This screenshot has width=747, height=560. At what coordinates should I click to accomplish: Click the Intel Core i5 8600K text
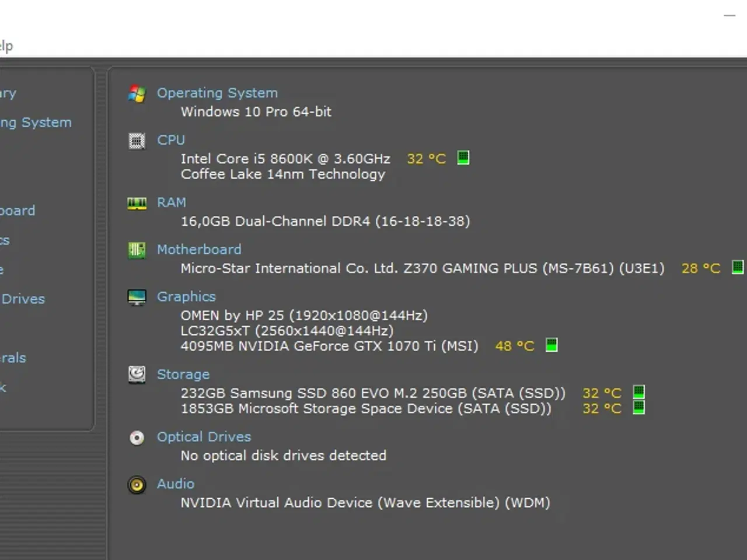285,159
